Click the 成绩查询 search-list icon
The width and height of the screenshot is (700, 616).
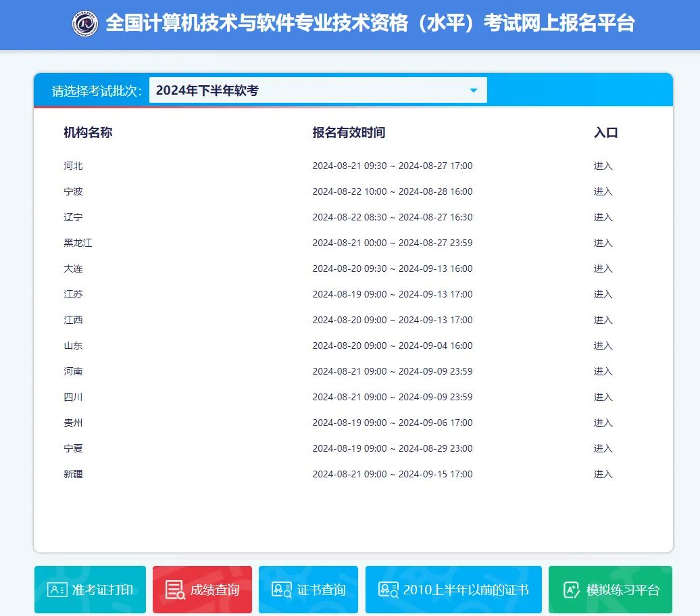click(x=175, y=590)
